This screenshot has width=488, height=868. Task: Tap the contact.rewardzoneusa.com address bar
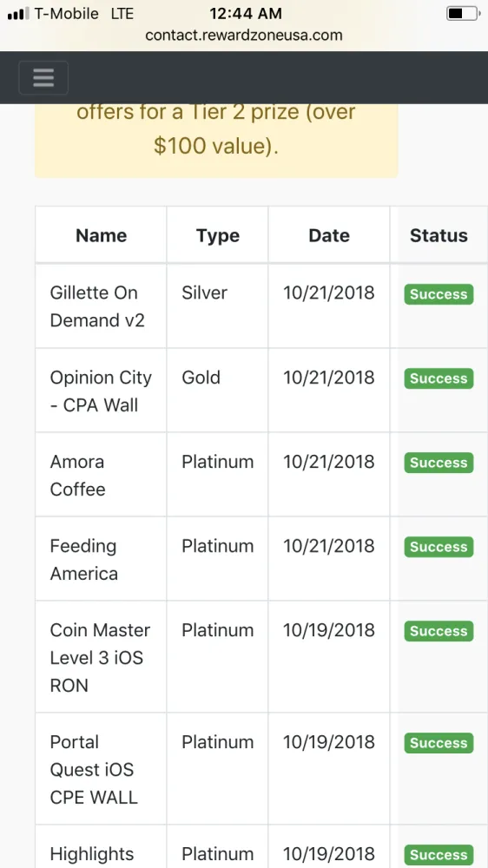244,36
